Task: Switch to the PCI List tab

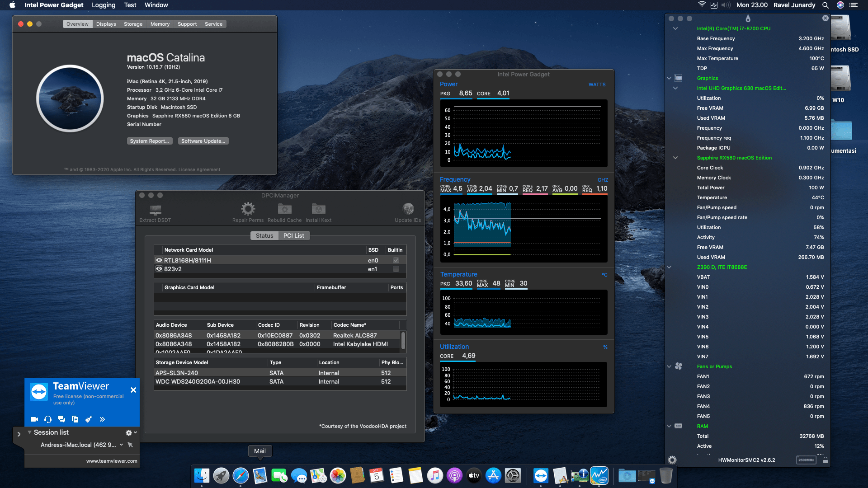Action: tap(294, 235)
